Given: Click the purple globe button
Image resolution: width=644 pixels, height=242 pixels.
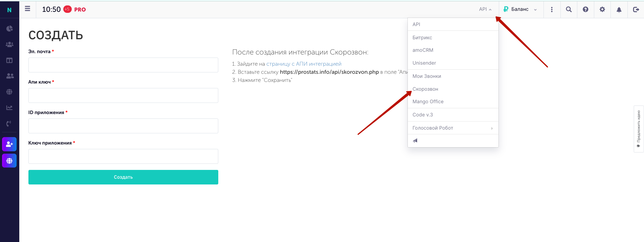Looking at the screenshot, I should (x=9, y=161).
